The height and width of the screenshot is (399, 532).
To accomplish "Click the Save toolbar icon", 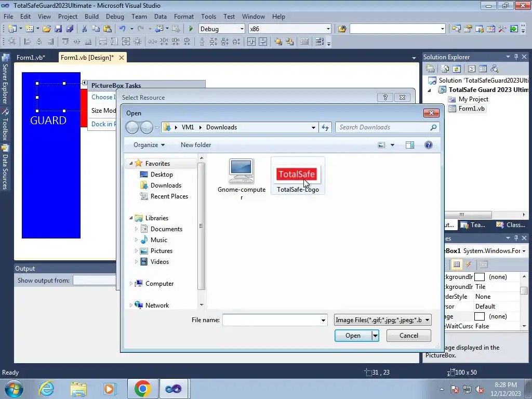I will point(58,29).
